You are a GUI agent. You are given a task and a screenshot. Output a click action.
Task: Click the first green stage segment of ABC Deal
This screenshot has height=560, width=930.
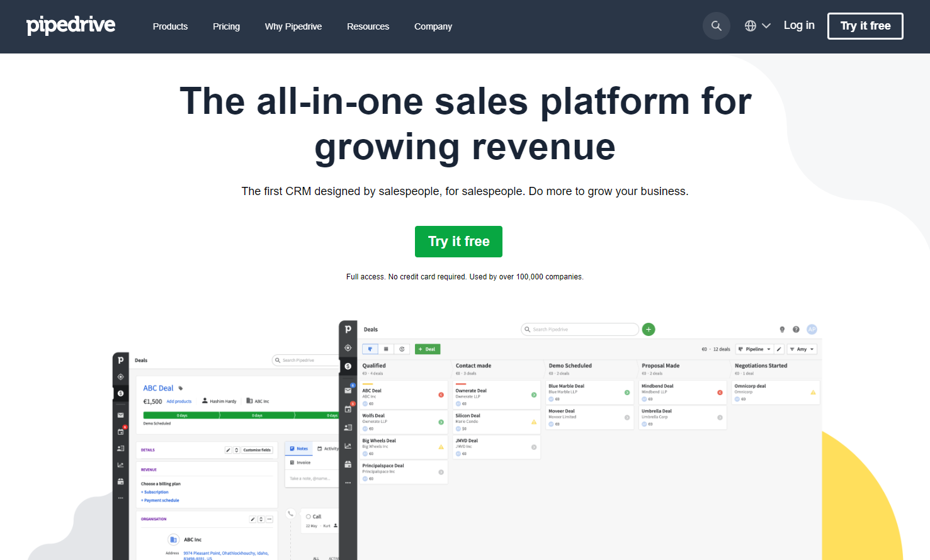click(181, 415)
